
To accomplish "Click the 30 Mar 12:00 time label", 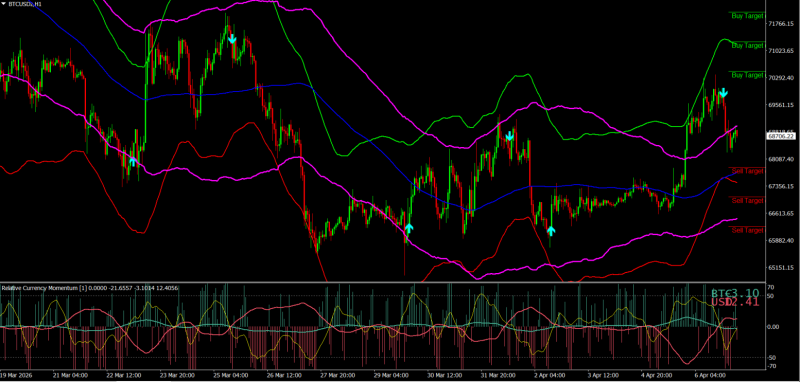I will (x=446, y=375).
